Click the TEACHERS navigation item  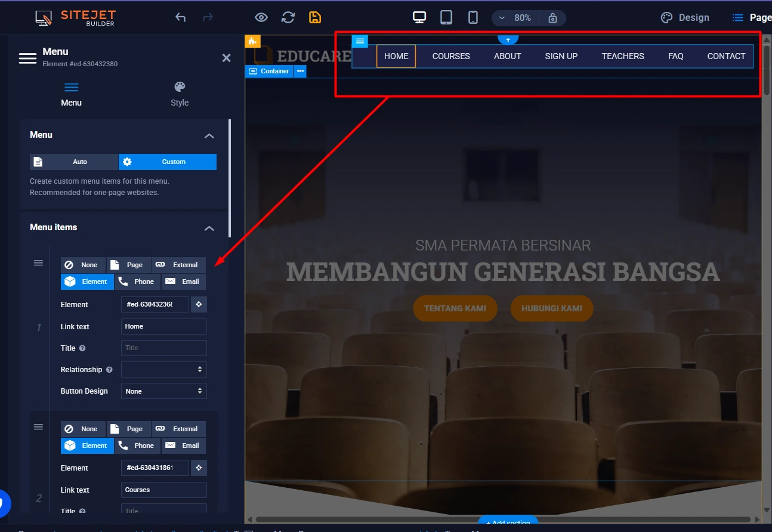pyautogui.click(x=623, y=56)
